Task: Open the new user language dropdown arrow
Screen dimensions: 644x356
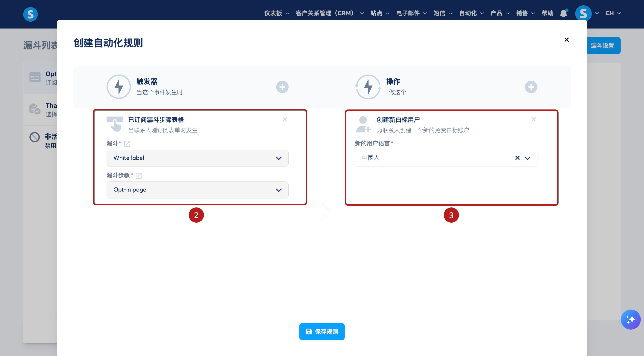Action: point(528,158)
